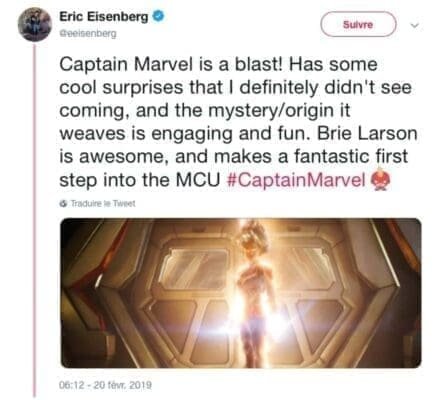This screenshot has width=445, height=400.
Task: Click the Captain Marvel hashtag emoji
Action: [x=380, y=180]
